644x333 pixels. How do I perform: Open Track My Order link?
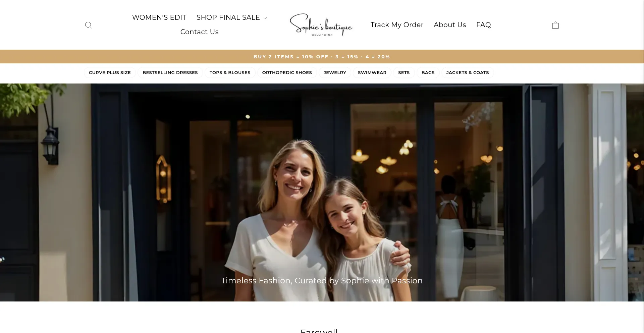click(x=397, y=25)
